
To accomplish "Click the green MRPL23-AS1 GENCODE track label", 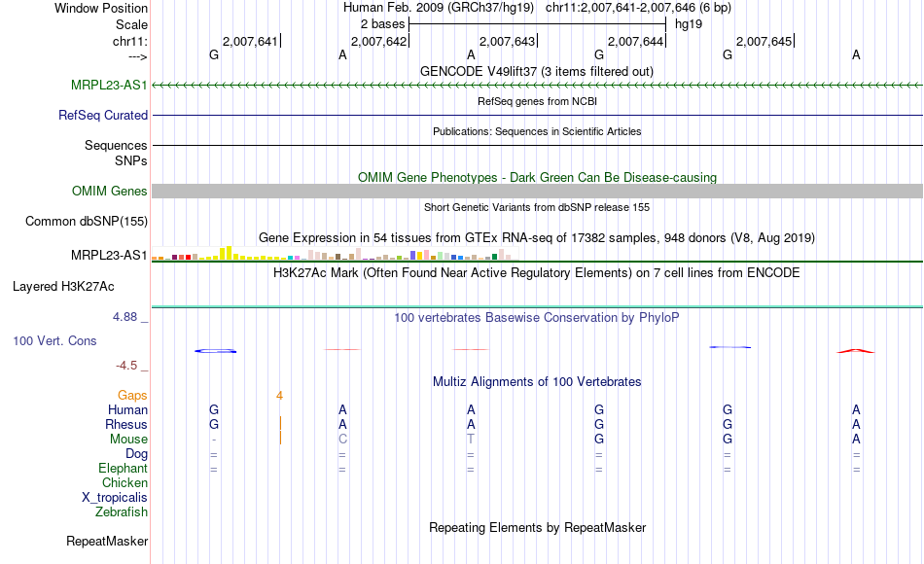I will pos(109,85).
